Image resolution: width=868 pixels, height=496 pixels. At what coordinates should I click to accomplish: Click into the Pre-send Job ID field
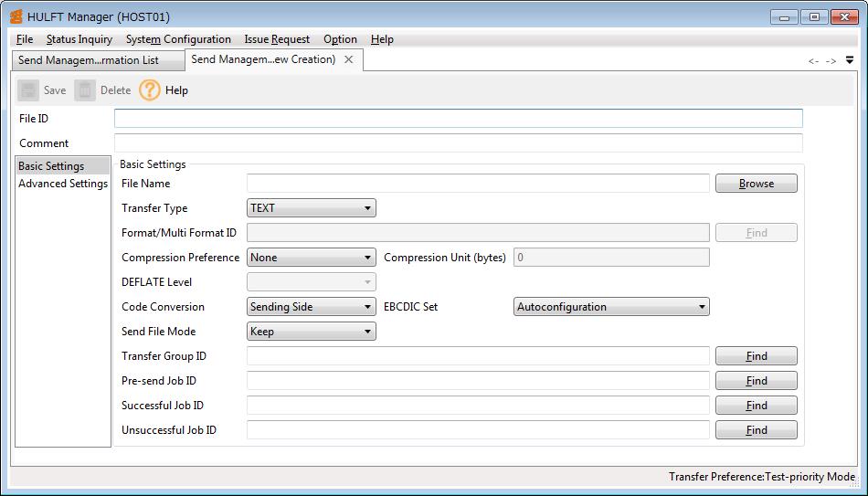pyautogui.click(x=478, y=381)
